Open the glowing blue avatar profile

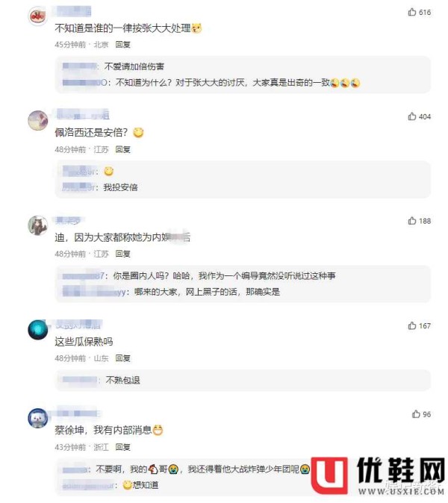pyautogui.click(x=38, y=329)
